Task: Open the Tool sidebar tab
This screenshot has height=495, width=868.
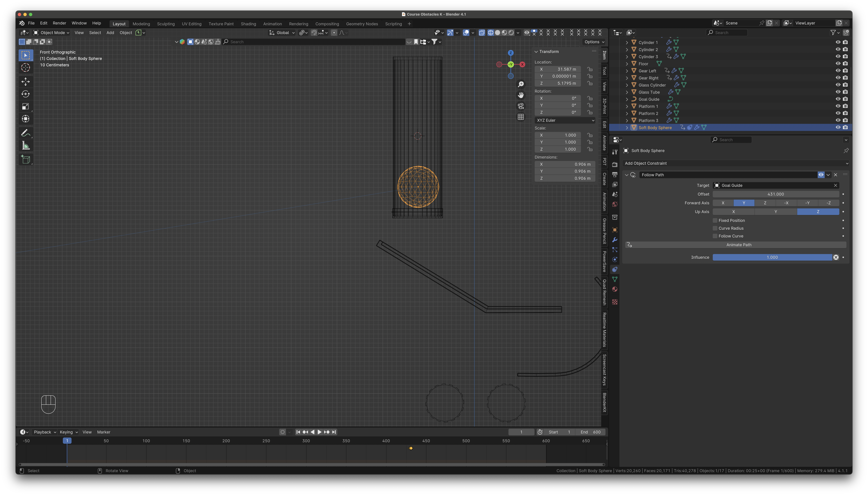Action: coord(604,71)
